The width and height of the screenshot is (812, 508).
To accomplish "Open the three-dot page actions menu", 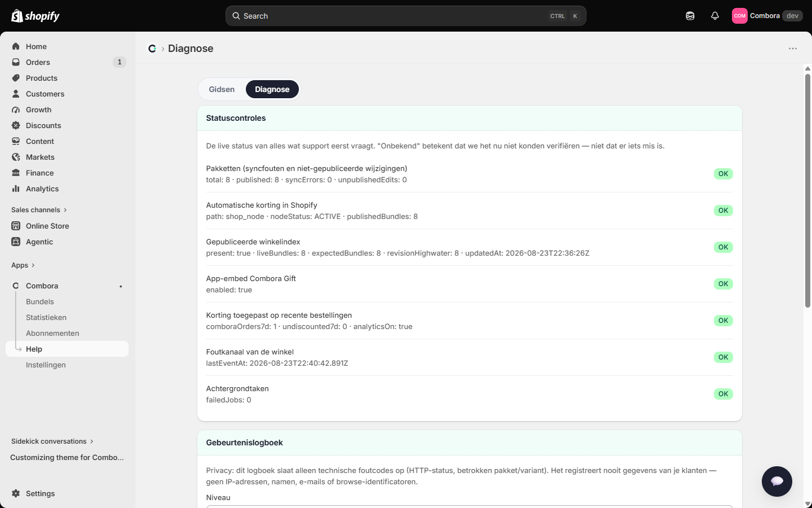I will (793, 49).
